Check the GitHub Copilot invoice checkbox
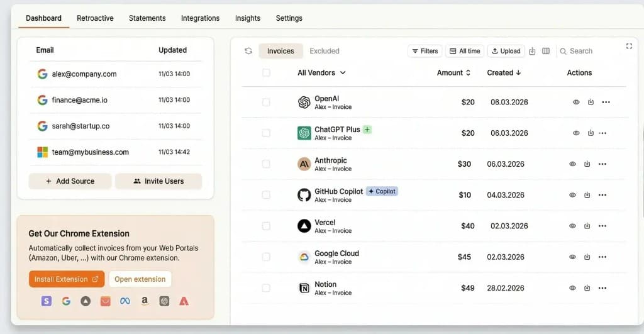This screenshot has height=334, width=644. click(x=266, y=195)
